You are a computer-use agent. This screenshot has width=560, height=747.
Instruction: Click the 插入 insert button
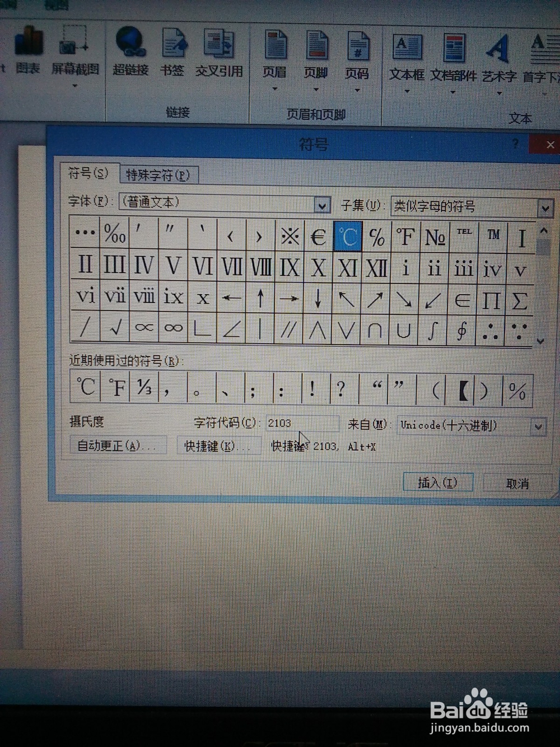tap(438, 482)
